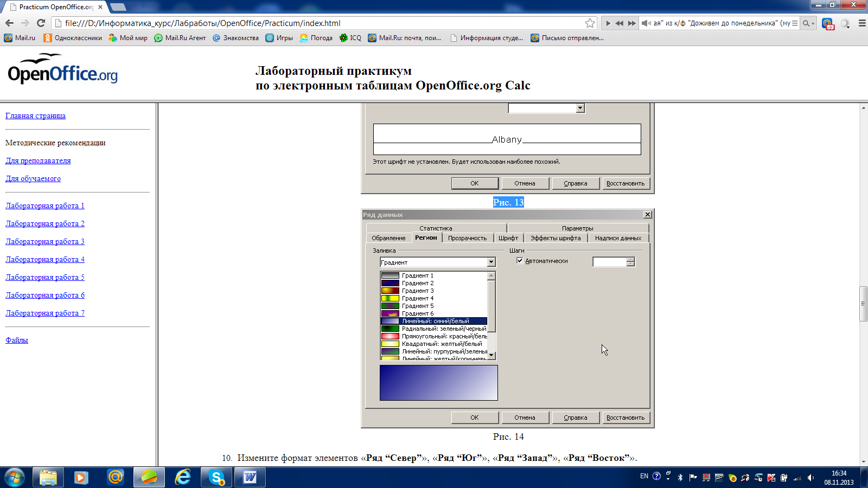Open Лабораторная работа 3
The width and height of the screenshot is (868, 488).
click(45, 241)
